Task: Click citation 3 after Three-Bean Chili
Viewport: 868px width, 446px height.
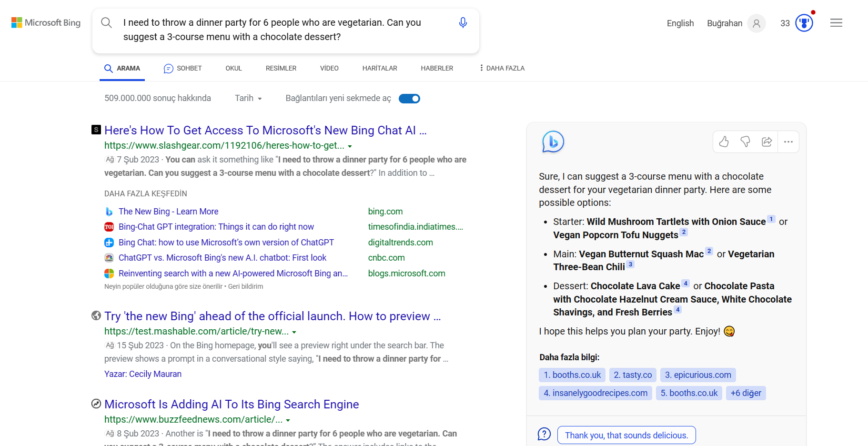Action: pos(631,264)
